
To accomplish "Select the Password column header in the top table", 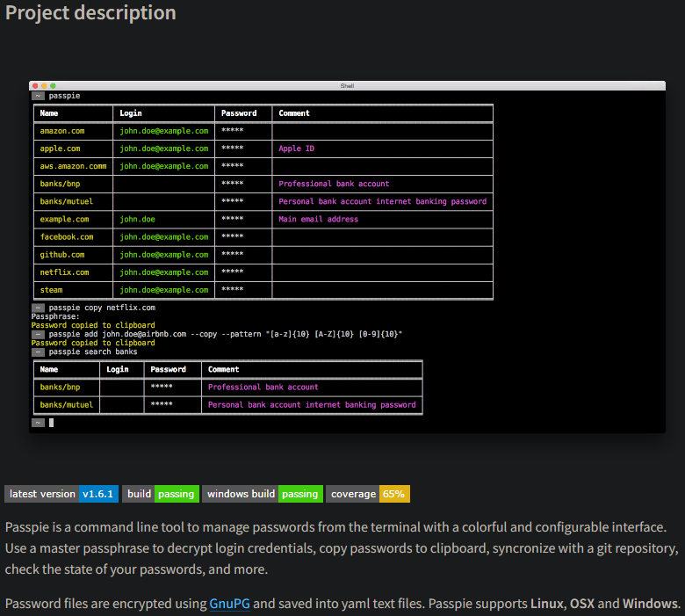I will (x=239, y=113).
